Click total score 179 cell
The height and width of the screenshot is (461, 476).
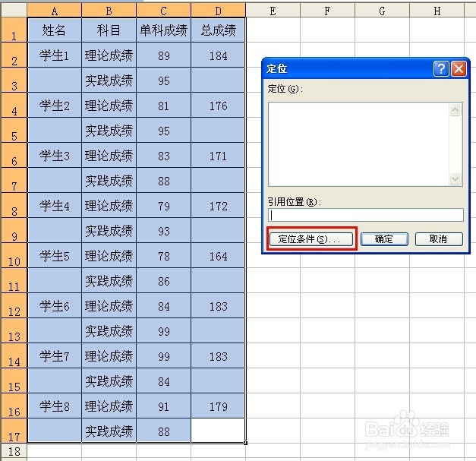[219, 406]
